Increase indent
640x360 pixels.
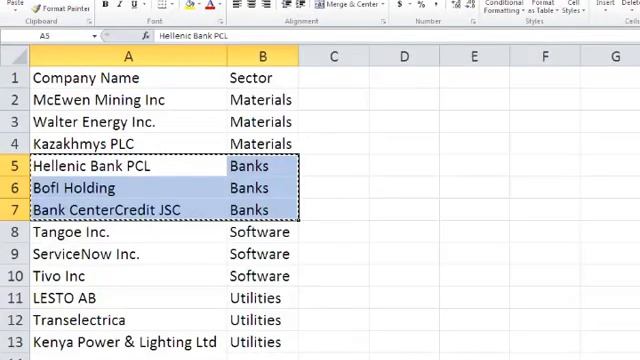(301, 4)
